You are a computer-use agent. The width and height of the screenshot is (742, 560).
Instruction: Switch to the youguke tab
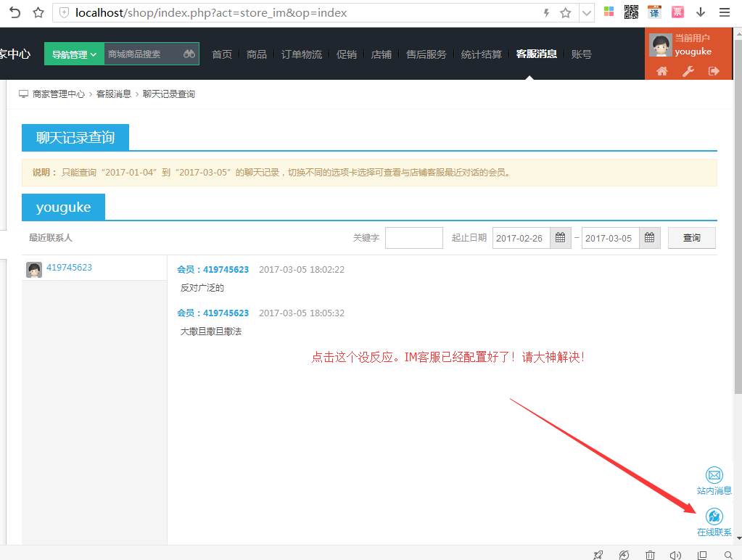point(63,207)
